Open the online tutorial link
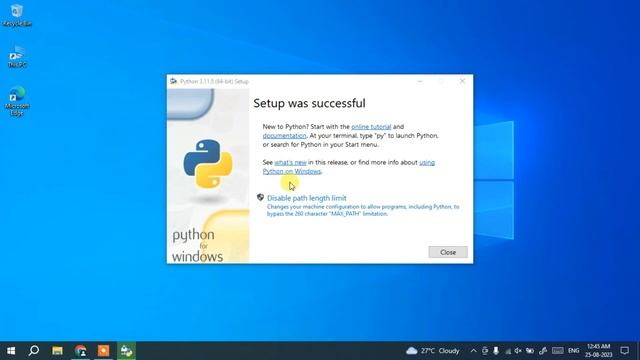Image resolution: width=640 pixels, height=360 pixels. click(x=371, y=127)
